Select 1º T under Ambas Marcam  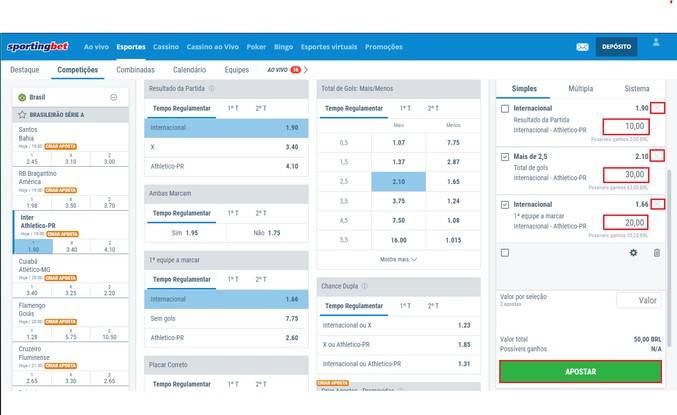(233, 213)
